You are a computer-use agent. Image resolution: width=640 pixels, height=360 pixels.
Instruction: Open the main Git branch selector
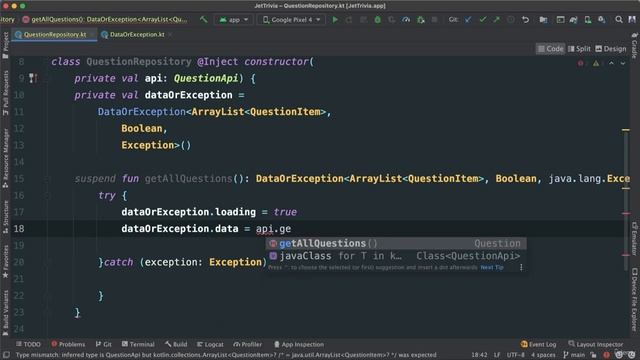pyautogui.click(x=574, y=355)
